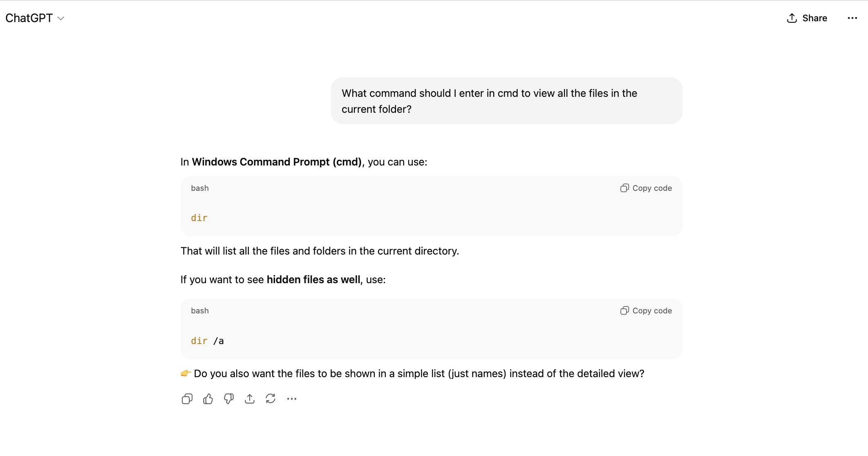Click the lone "dir" command text
This screenshot has width=868, height=456.
[x=199, y=218]
